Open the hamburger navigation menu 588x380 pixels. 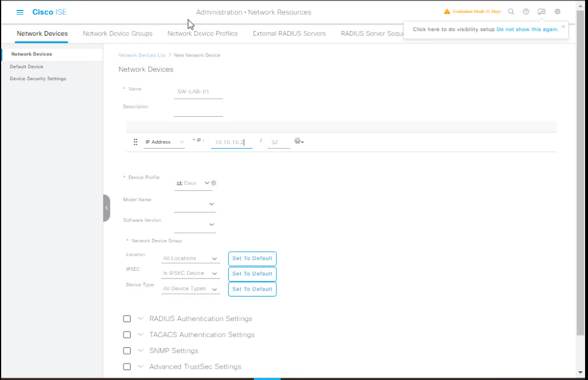(20, 12)
